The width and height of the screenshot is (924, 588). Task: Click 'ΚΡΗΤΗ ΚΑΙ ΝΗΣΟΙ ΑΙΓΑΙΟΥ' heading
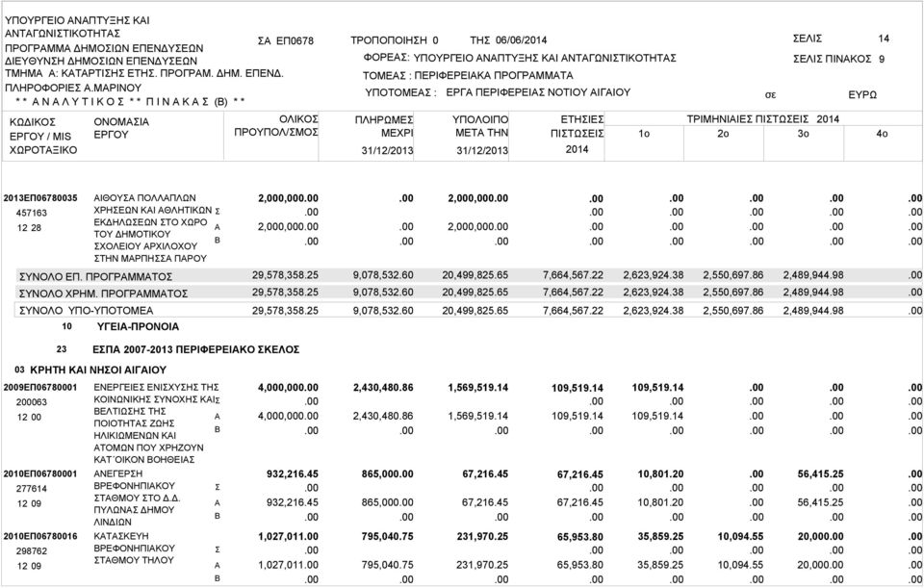pyautogui.click(x=98, y=370)
